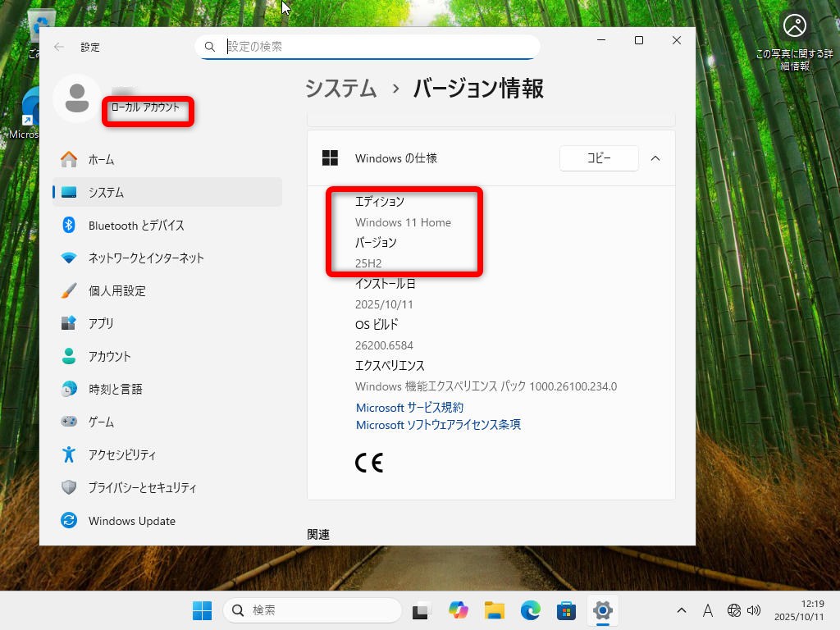Select ネットワークとインターネット in sidebar

[145, 258]
